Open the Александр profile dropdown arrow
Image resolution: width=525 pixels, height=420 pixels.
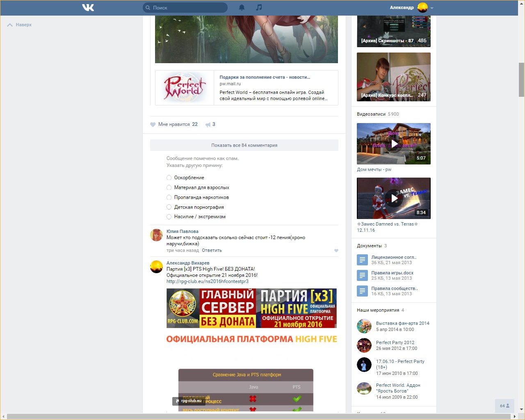(432, 8)
